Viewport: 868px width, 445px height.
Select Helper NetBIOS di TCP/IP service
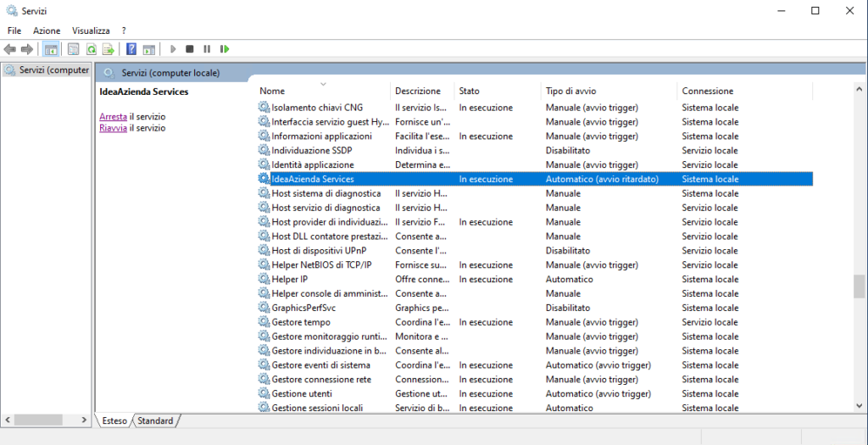point(535,264)
